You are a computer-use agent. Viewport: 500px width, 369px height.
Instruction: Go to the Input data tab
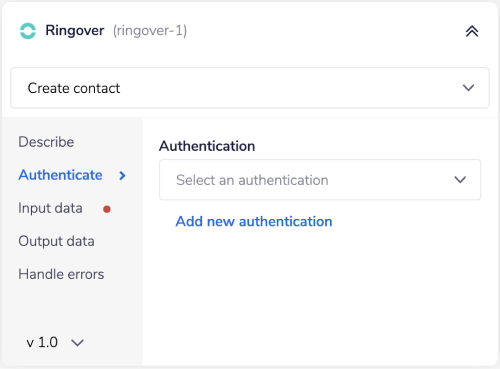[50, 208]
